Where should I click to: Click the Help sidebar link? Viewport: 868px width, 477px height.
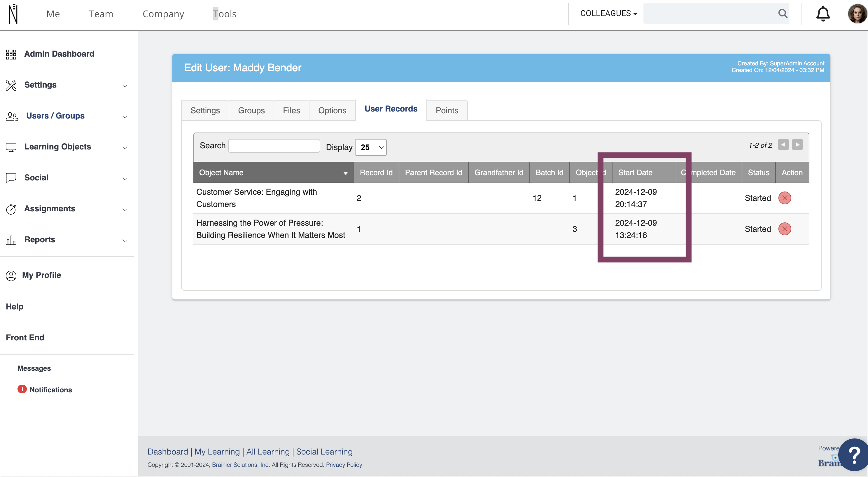click(15, 307)
